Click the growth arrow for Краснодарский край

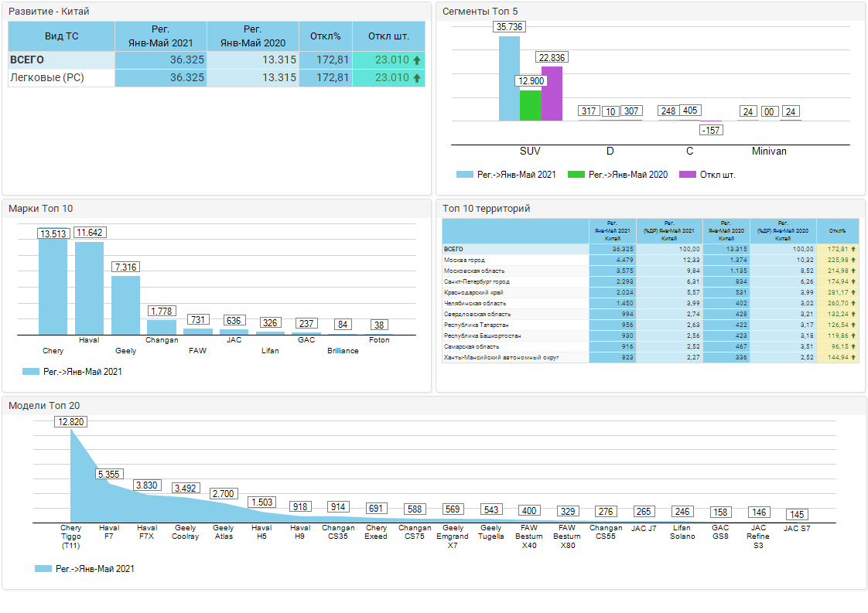point(853,293)
